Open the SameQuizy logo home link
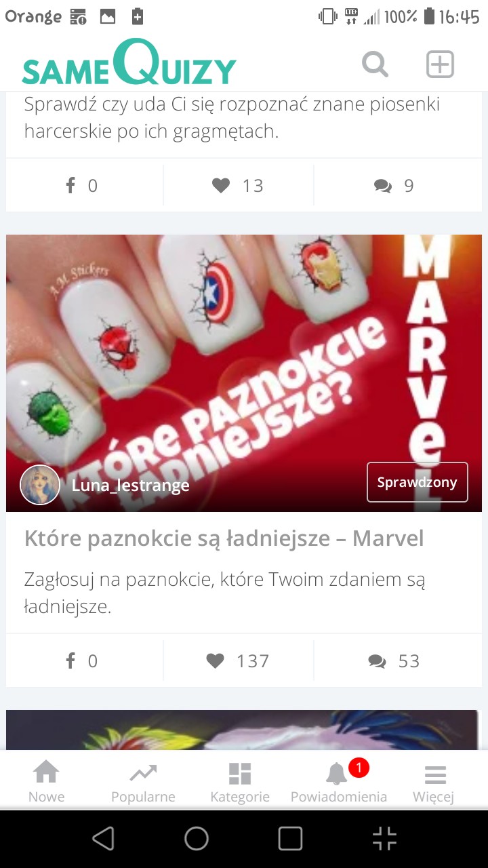 pyautogui.click(x=129, y=63)
